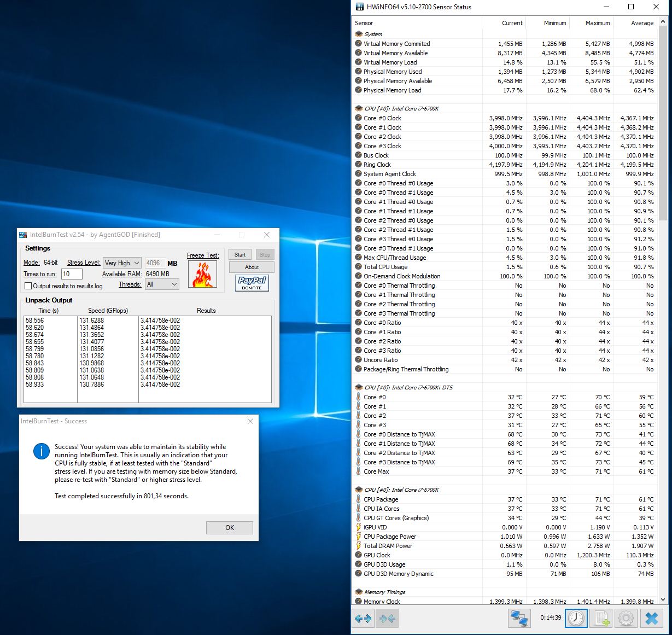Click the Stop button in IntelBurnTest

click(265, 255)
